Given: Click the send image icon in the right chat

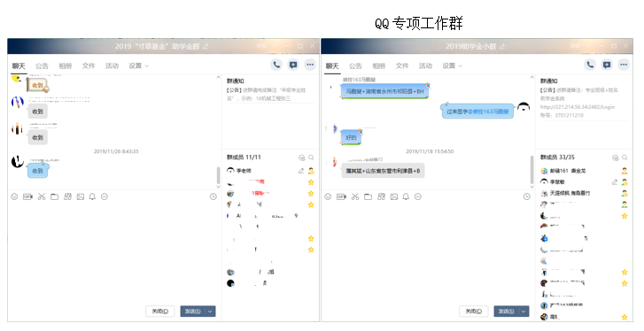Looking at the screenshot, I should (x=394, y=196).
